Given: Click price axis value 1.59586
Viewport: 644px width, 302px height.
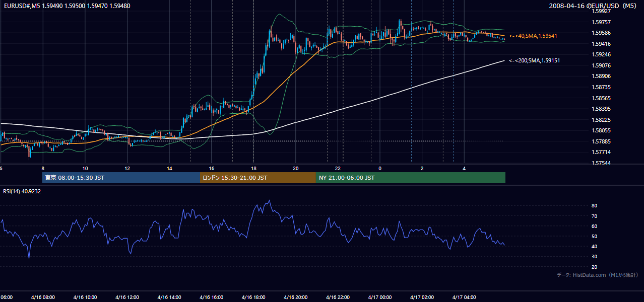Looking at the screenshot, I should pyautogui.click(x=601, y=33).
